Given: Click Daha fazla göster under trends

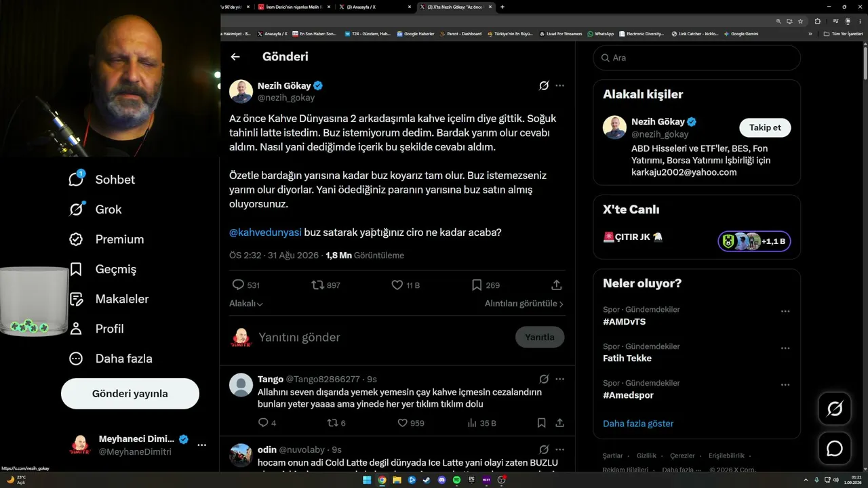Looking at the screenshot, I should (x=638, y=424).
